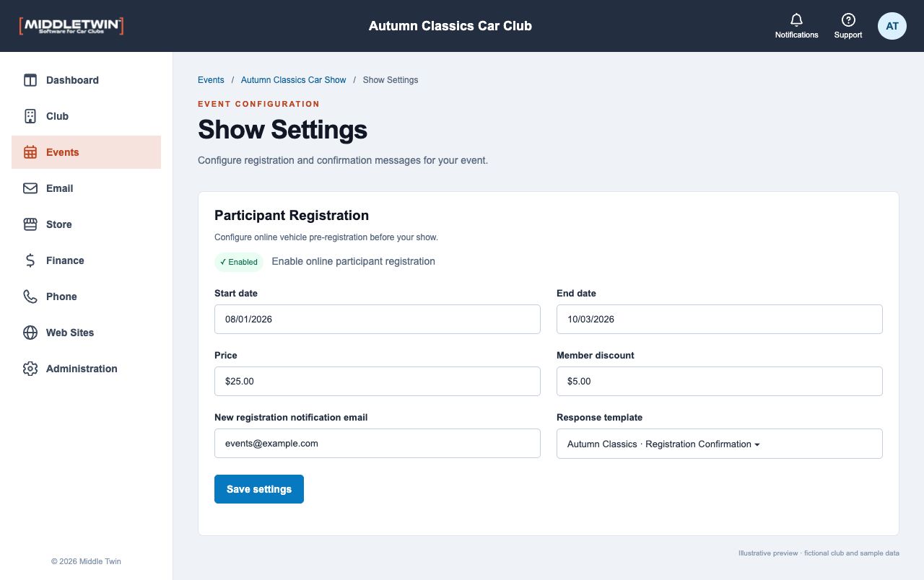
Task: Open Notifications bell icon
Action: coord(796,19)
